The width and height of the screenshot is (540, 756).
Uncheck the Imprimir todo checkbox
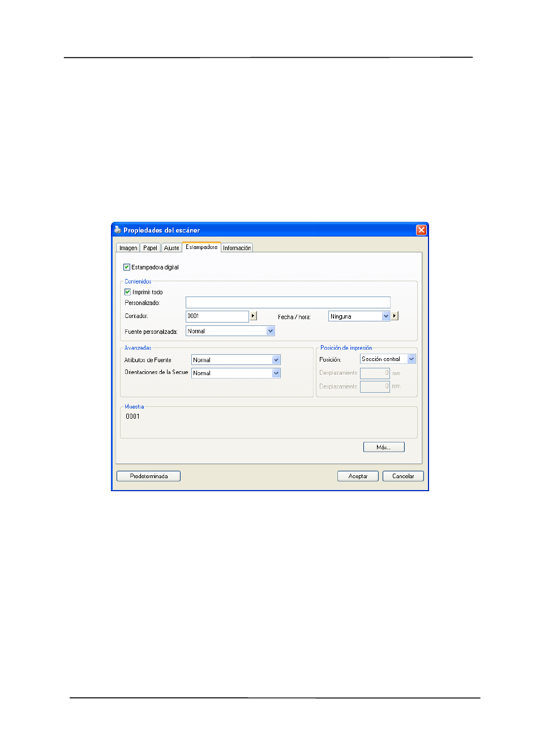coord(127,292)
